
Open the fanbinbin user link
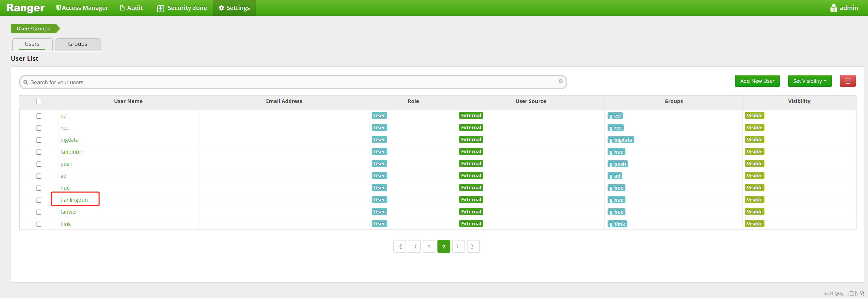click(72, 152)
